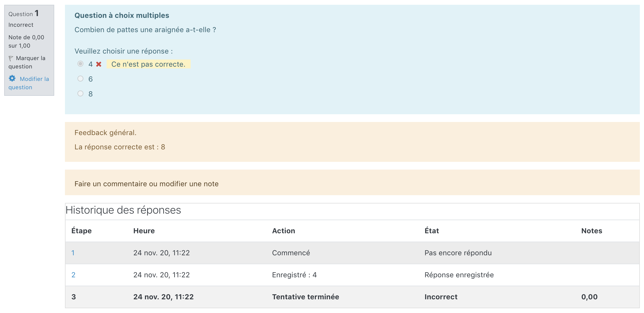Pick the radio button for answer 8
The width and height of the screenshot is (644, 313).
80,94
